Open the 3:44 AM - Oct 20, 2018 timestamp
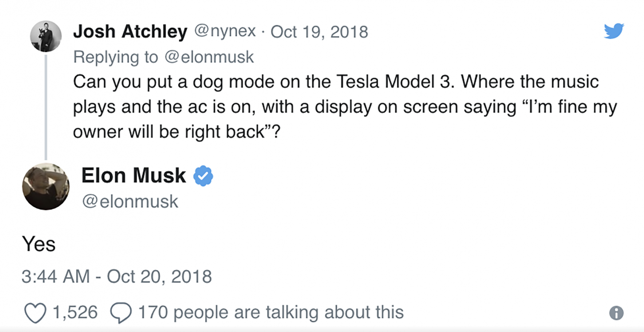 [116, 276]
